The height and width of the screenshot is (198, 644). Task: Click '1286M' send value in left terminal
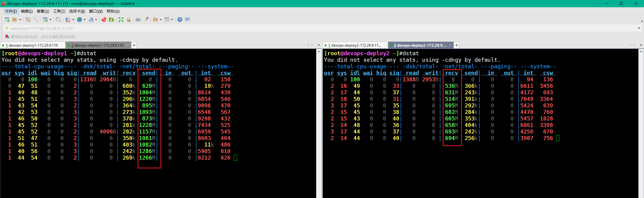pyautogui.click(x=147, y=151)
